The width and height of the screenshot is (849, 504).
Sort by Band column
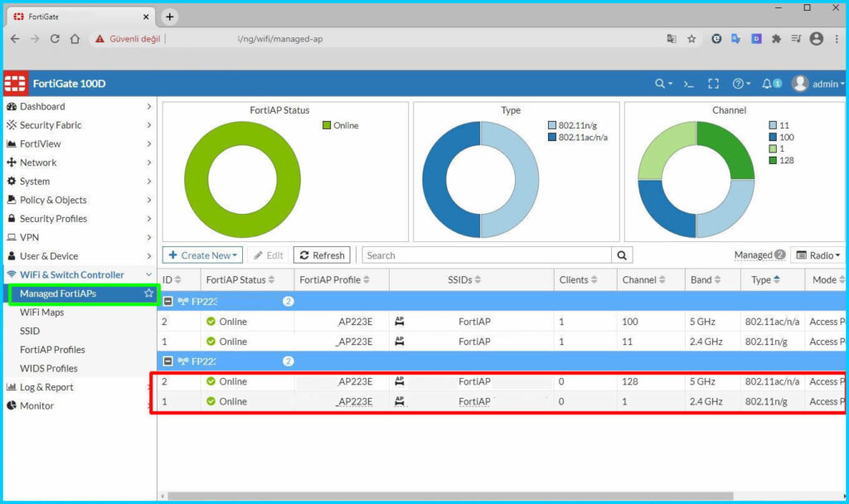(706, 280)
